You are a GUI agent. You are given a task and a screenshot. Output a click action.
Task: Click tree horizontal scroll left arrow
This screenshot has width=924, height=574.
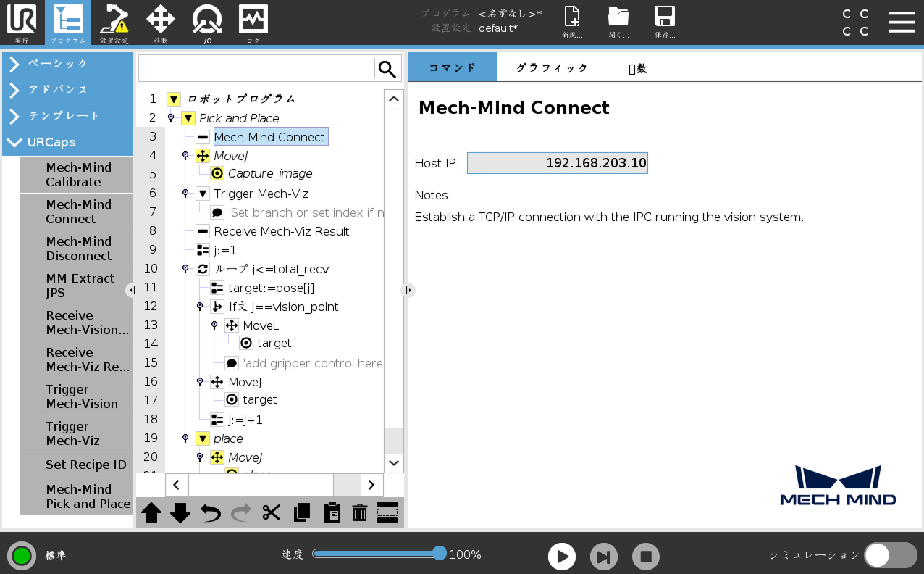[177, 485]
